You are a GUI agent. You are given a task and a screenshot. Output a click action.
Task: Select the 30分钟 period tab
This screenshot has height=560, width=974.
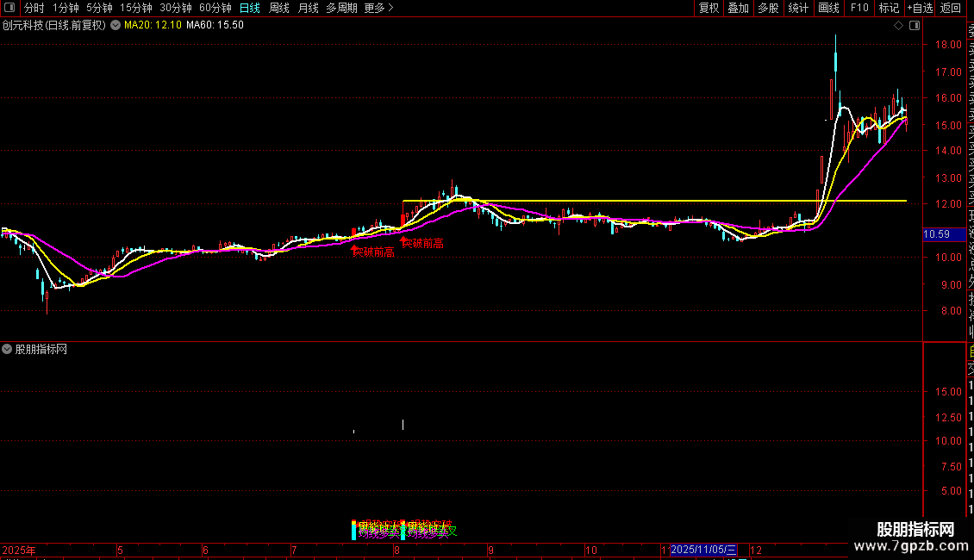176,8
